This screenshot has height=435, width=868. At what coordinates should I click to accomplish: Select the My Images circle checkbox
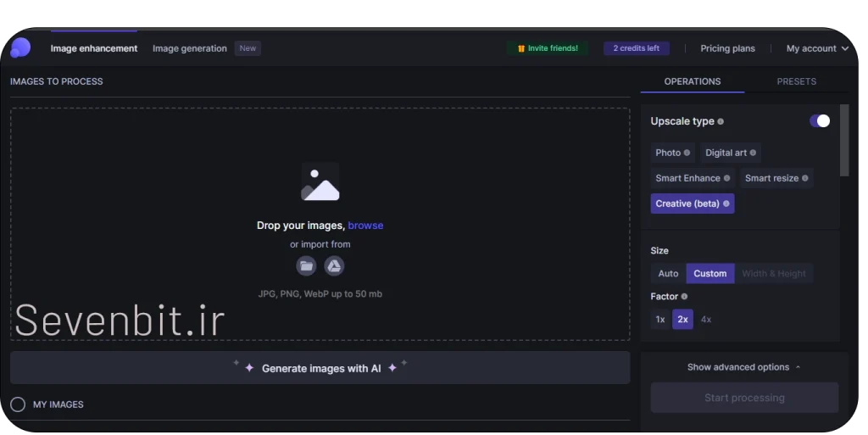point(18,404)
